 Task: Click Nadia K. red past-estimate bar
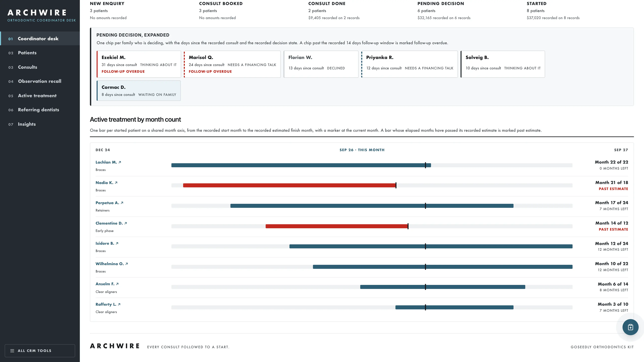tap(289, 185)
